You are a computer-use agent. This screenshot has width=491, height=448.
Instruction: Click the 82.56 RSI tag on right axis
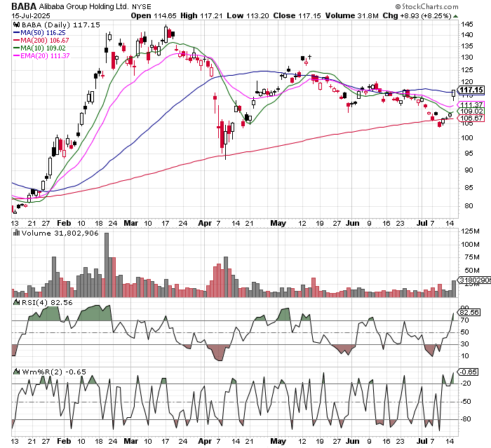469,313
